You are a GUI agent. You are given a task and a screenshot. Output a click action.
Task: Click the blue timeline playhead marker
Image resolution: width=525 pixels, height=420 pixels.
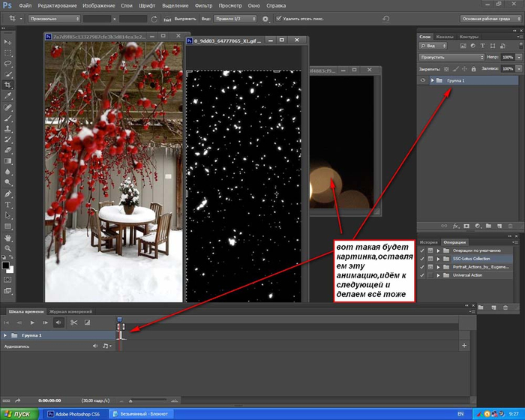(x=119, y=319)
